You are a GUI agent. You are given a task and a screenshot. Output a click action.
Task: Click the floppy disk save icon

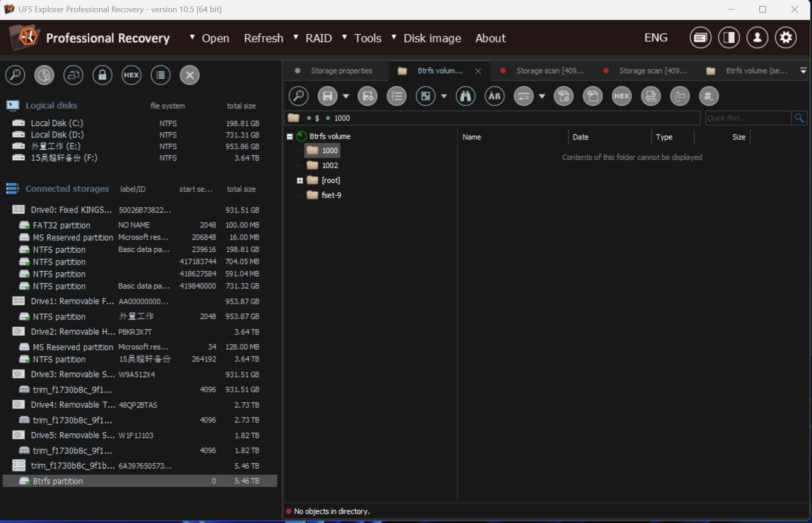[x=328, y=96]
